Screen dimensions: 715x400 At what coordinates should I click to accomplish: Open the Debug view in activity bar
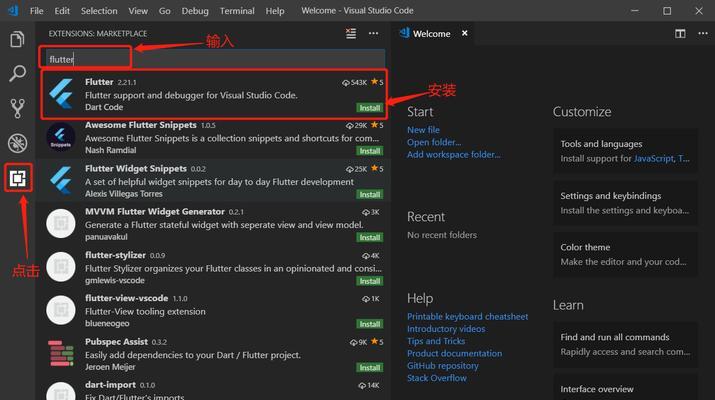click(x=17, y=143)
